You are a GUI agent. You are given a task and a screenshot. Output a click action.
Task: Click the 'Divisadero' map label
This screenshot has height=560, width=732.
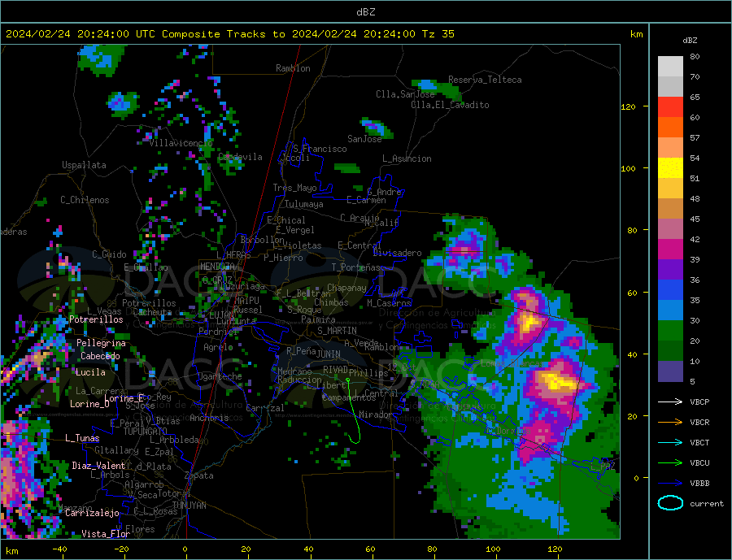[397, 253]
